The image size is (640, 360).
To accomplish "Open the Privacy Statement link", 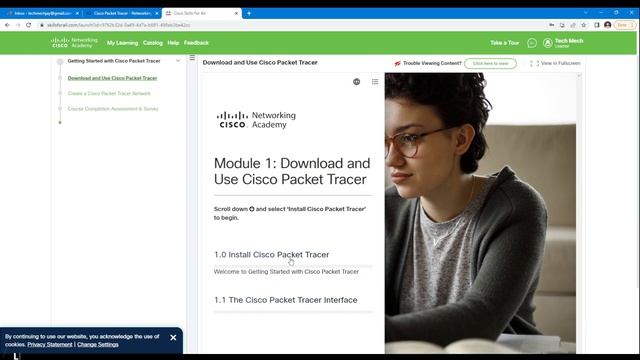I will point(50,344).
